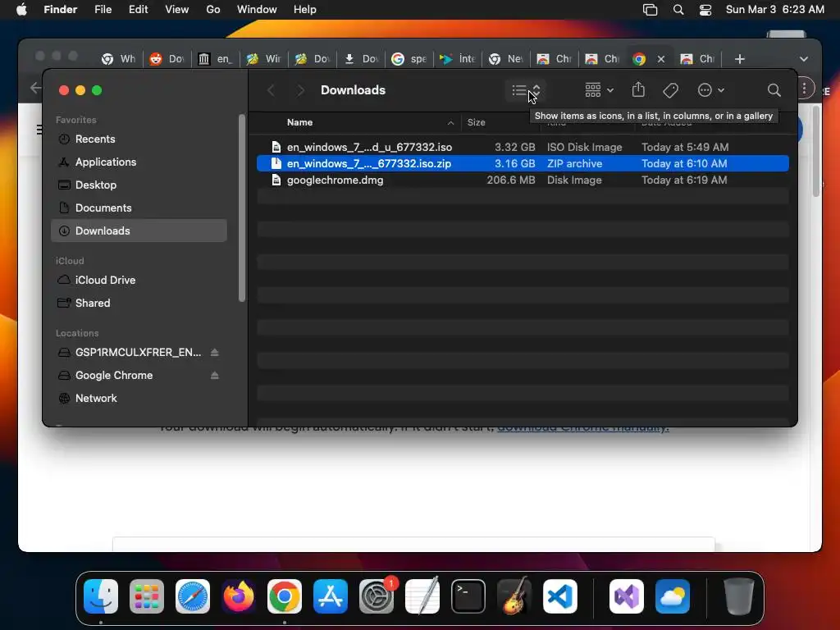Open Recents in Finder sidebar
Screen dimensions: 840x630
(139, 139)
